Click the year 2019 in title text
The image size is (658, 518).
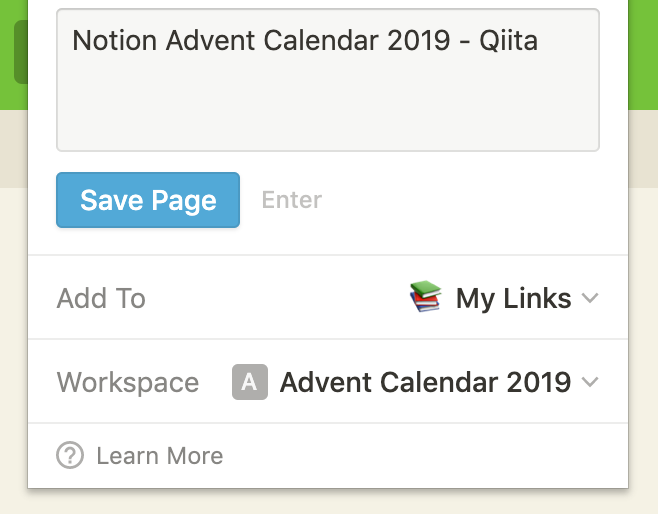[x=419, y=41]
